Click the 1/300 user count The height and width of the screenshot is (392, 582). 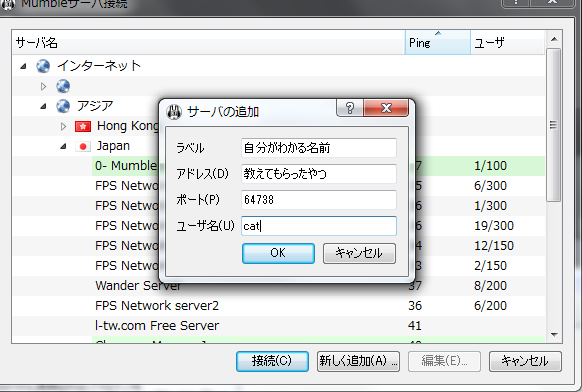click(x=490, y=206)
